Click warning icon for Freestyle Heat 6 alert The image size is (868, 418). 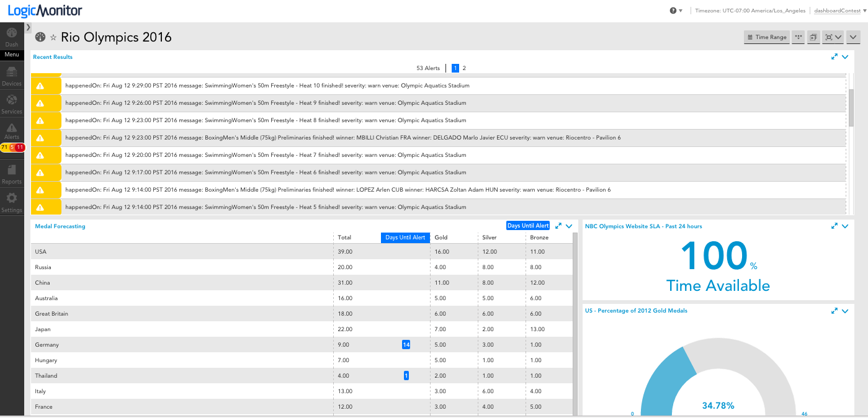(40, 172)
